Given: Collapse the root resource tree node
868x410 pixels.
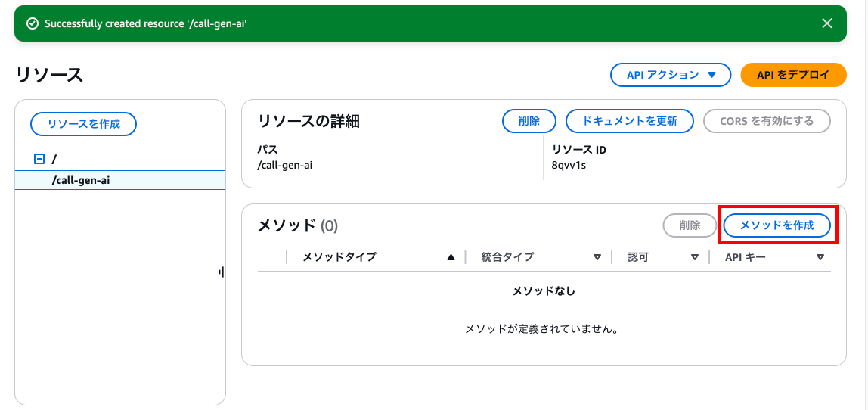Looking at the screenshot, I should tap(39, 160).
